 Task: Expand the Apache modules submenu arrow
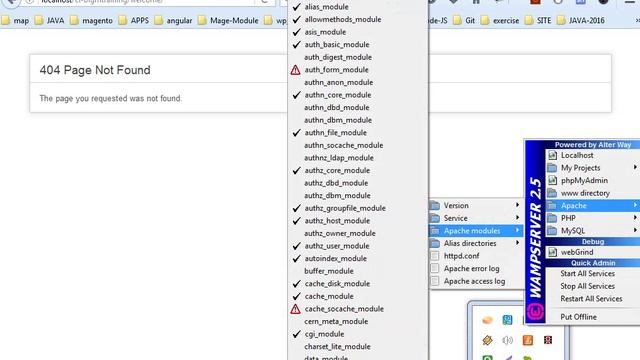pyautogui.click(x=518, y=230)
